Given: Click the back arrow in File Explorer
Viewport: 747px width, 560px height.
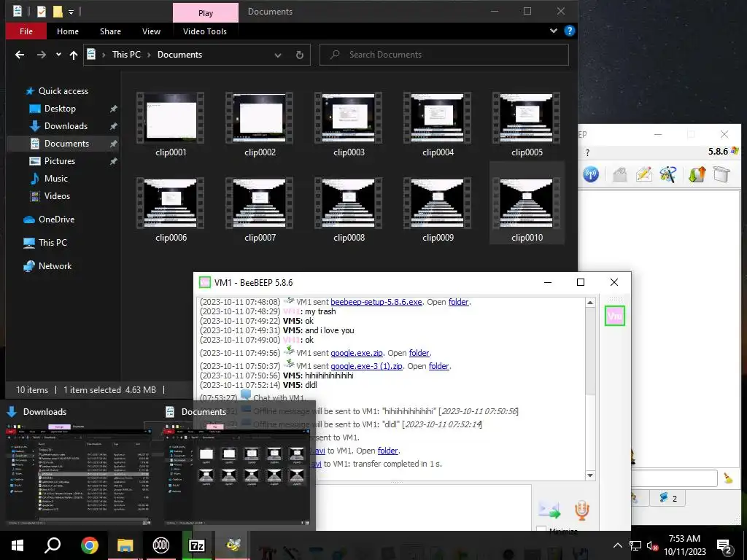Looking at the screenshot, I should pos(20,55).
